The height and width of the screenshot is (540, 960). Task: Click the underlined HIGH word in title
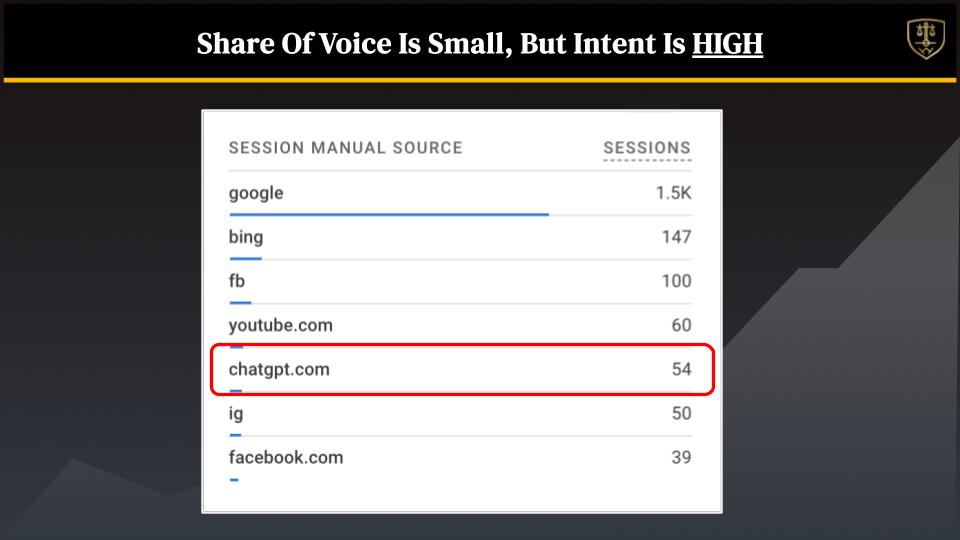[727, 44]
